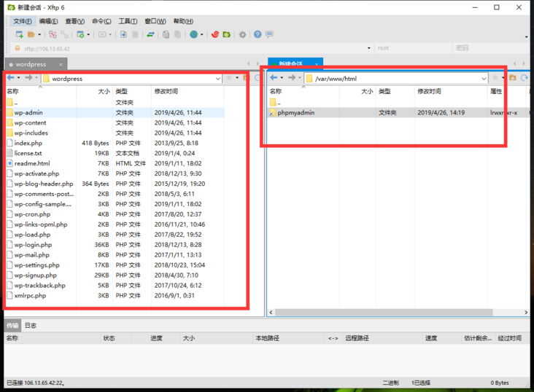Expand the host address history dropdown

pos(369,48)
